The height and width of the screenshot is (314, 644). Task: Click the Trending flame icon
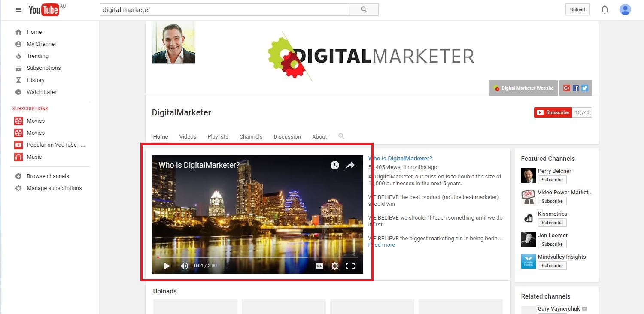point(18,56)
